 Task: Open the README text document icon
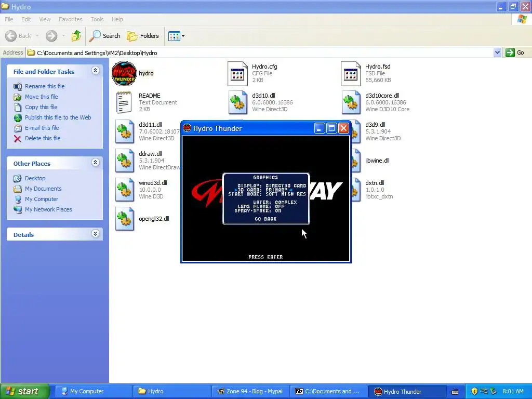coord(124,102)
